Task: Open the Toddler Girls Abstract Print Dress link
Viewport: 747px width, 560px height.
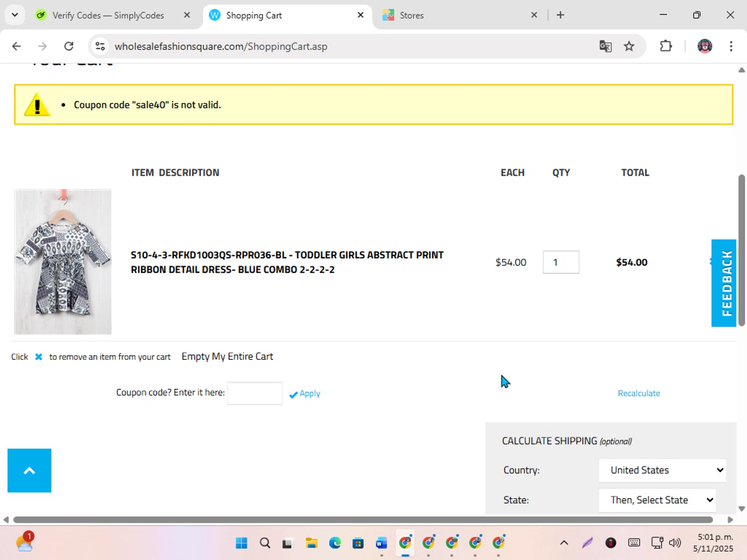Action: [287, 262]
